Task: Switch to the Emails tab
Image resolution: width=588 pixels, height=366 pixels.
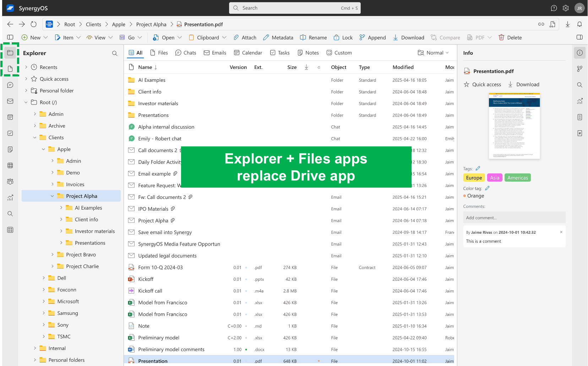Action: coord(215,53)
